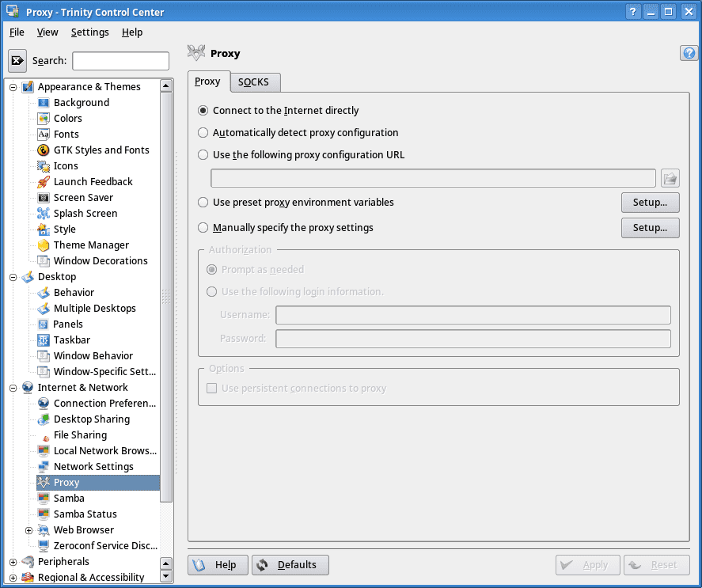Click the Launch Feedback rocket icon
The width and height of the screenshot is (702, 588).
pyautogui.click(x=44, y=182)
